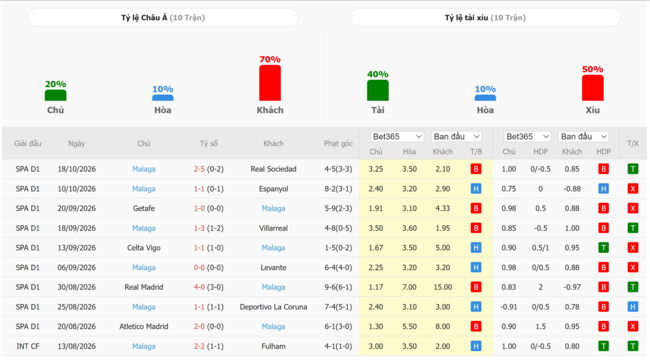Click the 2-0 score of Atletico Madrid match
Image resolution: width=650 pixels, height=362 pixels.
(199, 327)
